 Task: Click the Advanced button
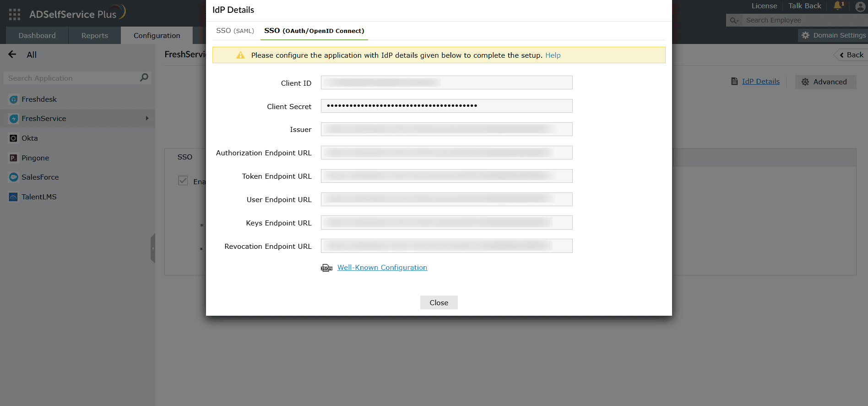tap(826, 82)
